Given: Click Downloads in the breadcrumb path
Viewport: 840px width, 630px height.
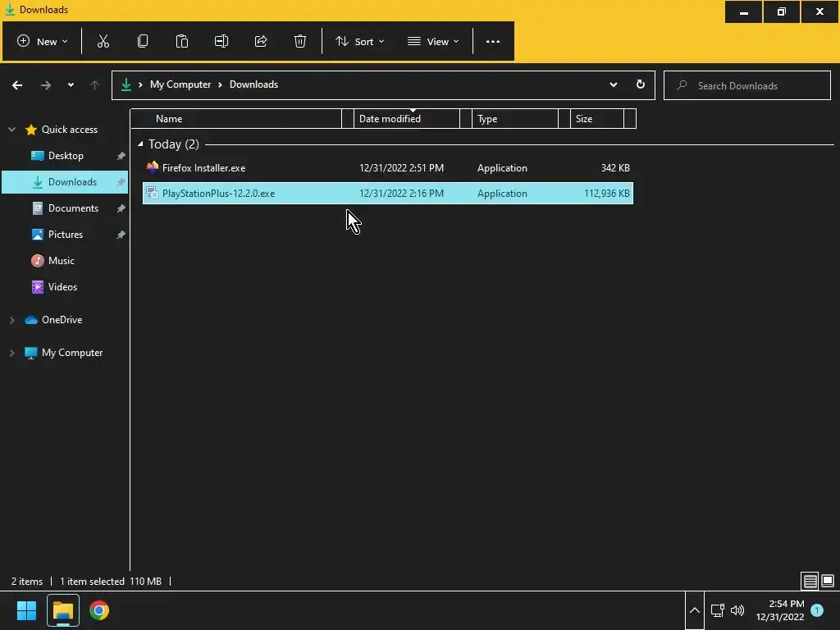Looking at the screenshot, I should tap(254, 84).
